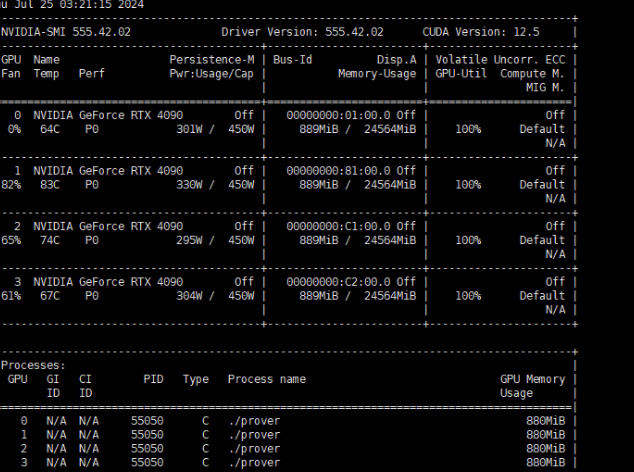This screenshot has width=634, height=472.
Task: Click the 'Processes:' section label
Action: [33, 365]
